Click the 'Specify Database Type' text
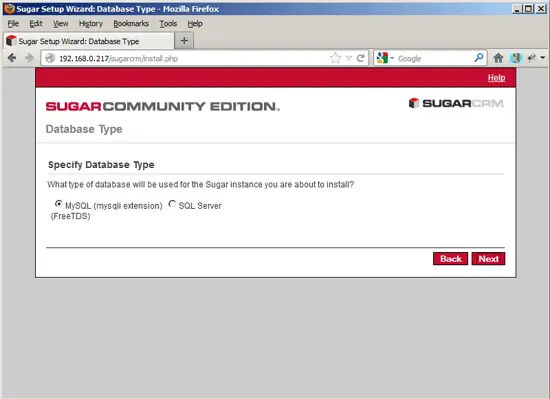 101,165
